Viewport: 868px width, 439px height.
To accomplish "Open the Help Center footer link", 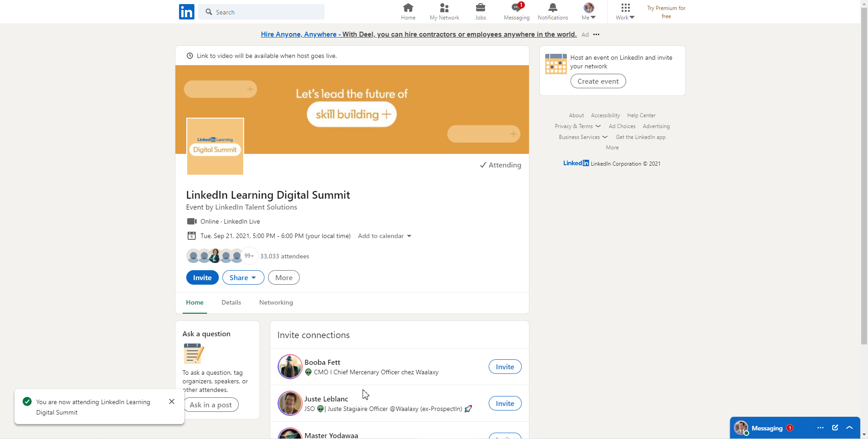I will click(x=641, y=115).
